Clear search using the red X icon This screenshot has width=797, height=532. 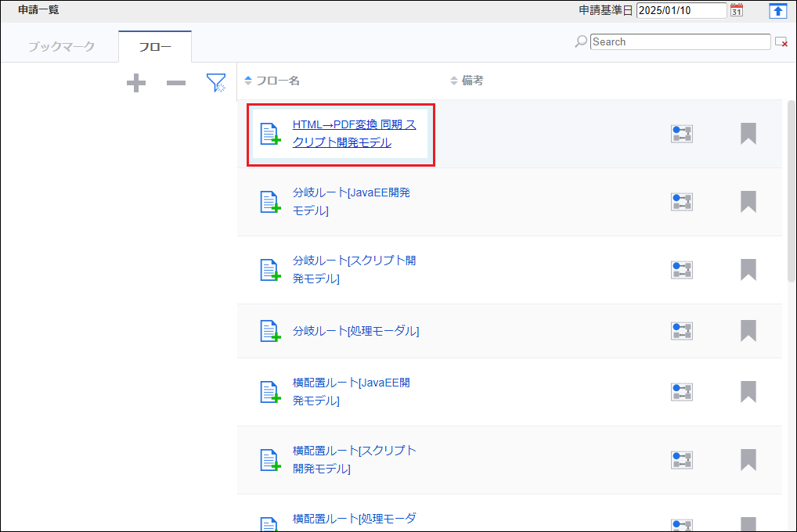(x=781, y=42)
